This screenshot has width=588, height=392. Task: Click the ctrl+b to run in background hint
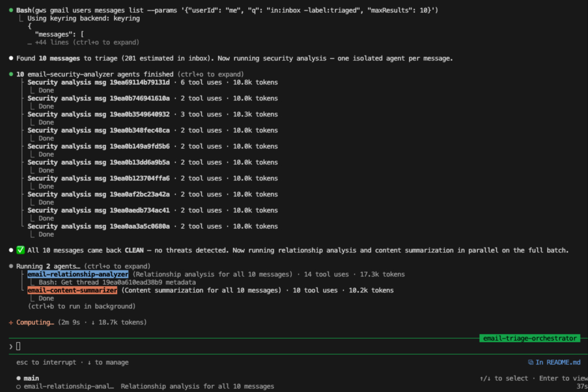tap(82, 306)
